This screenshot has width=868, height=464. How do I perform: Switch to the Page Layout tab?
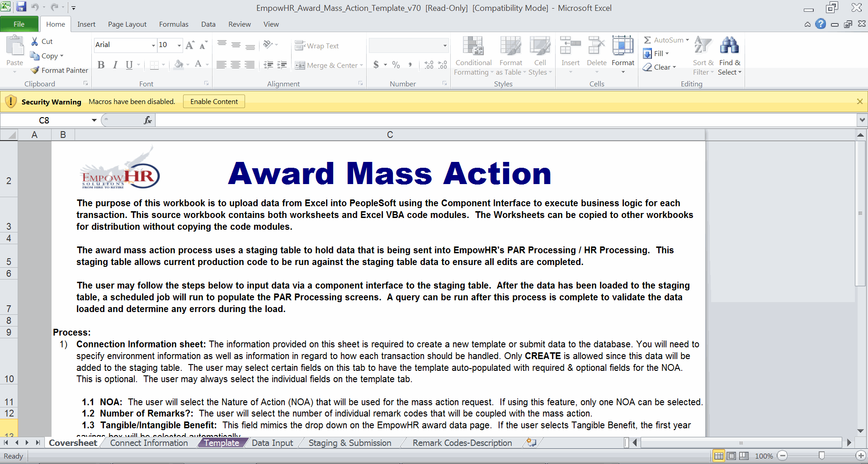(x=127, y=24)
